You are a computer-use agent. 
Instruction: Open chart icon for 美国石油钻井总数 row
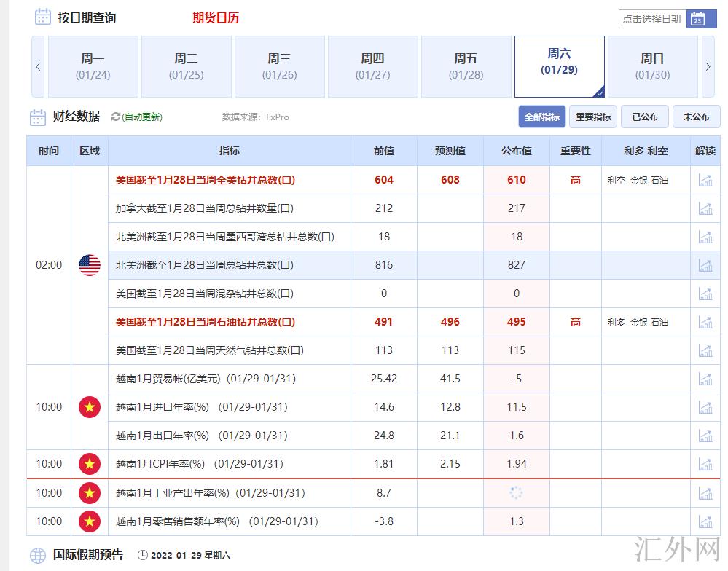click(x=705, y=322)
